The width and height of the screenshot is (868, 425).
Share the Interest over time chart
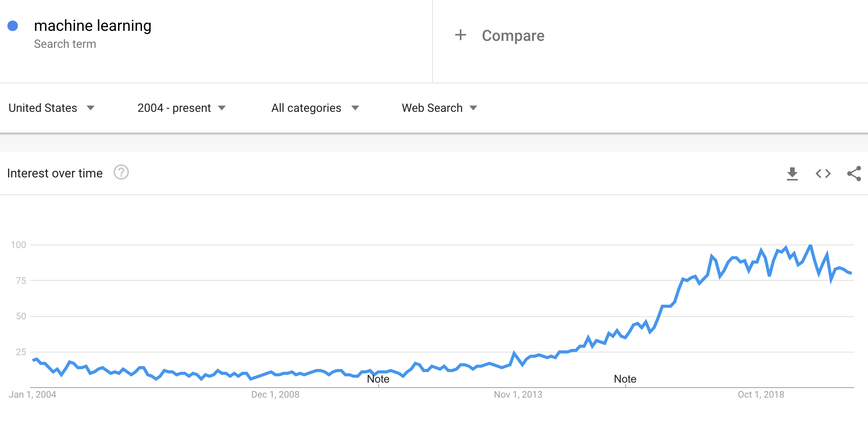pos(855,174)
